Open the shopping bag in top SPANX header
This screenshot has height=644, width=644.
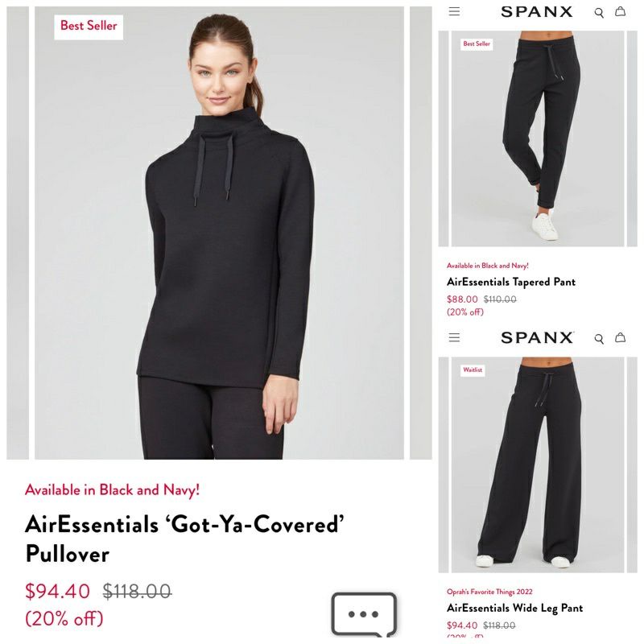(x=620, y=11)
